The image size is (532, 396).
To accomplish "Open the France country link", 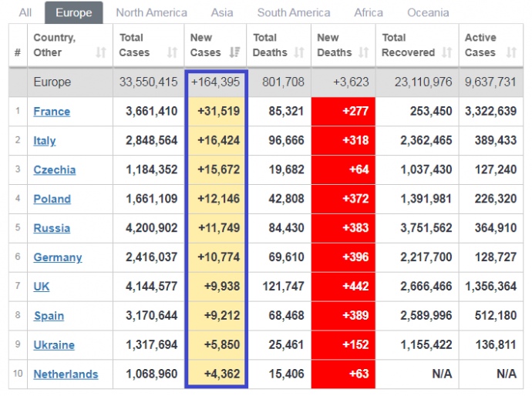I will click(52, 112).
